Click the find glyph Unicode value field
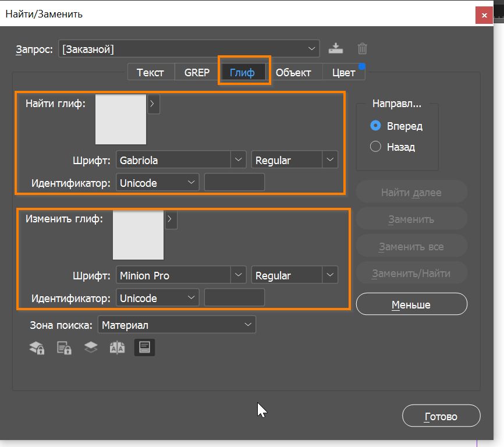 tap(235, 183)
